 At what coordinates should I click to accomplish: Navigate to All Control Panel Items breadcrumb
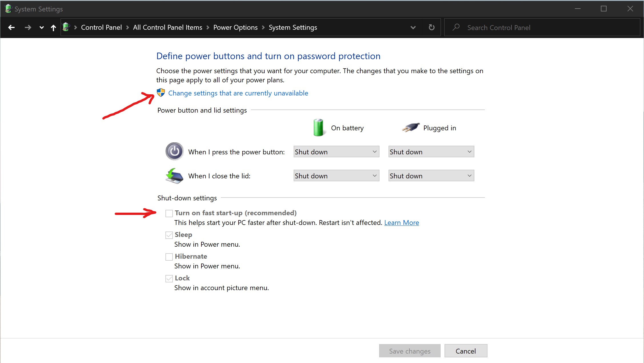[x=167, y=27]
